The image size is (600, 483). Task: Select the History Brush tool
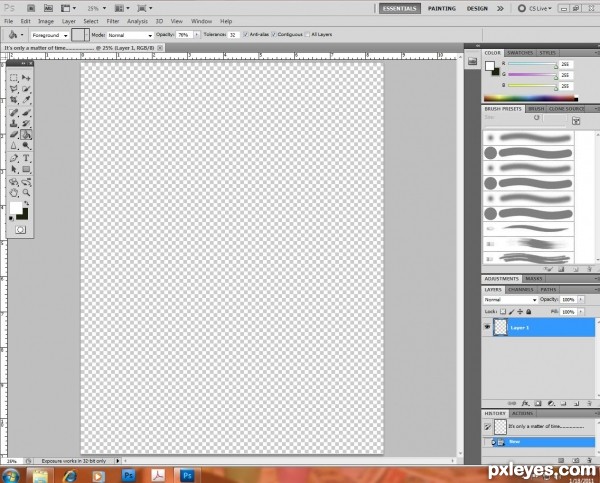tap(26, 124)
